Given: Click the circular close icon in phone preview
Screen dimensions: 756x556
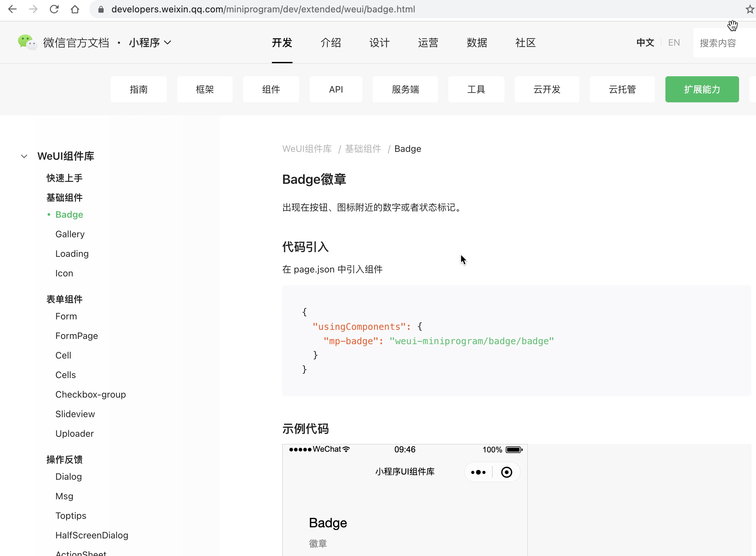Looking at the screenshot, I should (x=506, y=472).
